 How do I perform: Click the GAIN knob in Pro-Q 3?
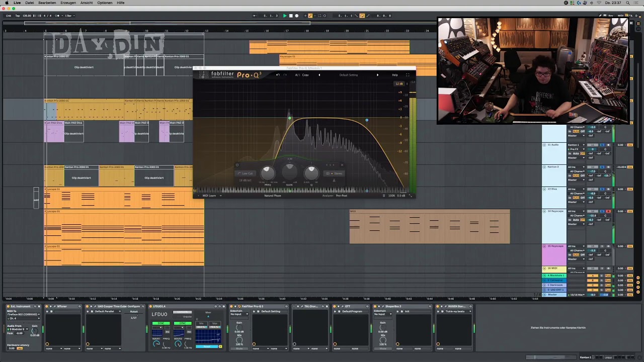tap(289, 172)
